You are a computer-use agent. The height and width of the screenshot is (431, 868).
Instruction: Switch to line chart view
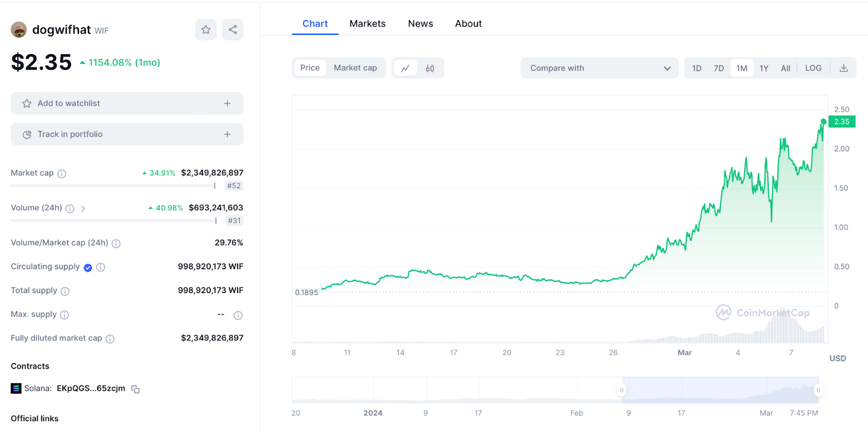pyautogui.click(x=405, y=68)
